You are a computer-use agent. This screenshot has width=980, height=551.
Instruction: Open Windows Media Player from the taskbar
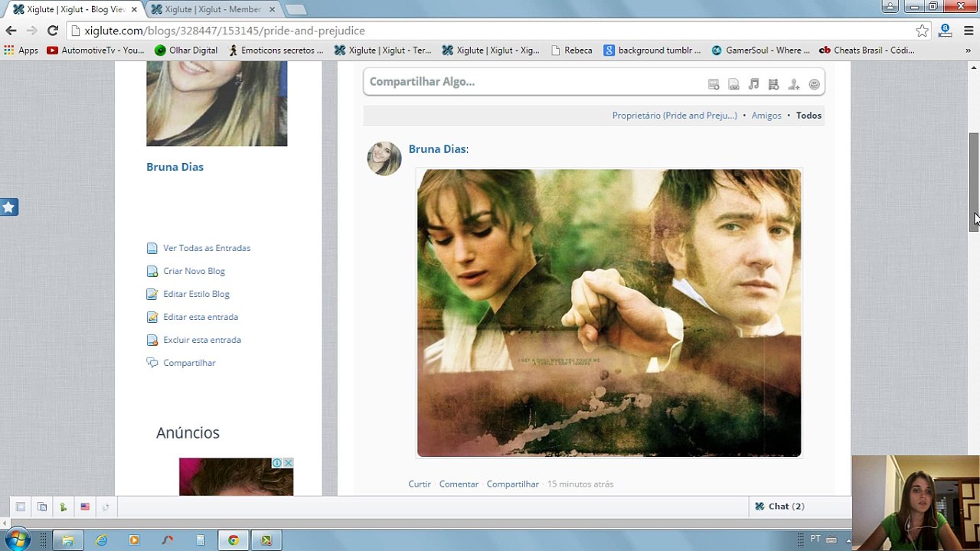point(134,540)
